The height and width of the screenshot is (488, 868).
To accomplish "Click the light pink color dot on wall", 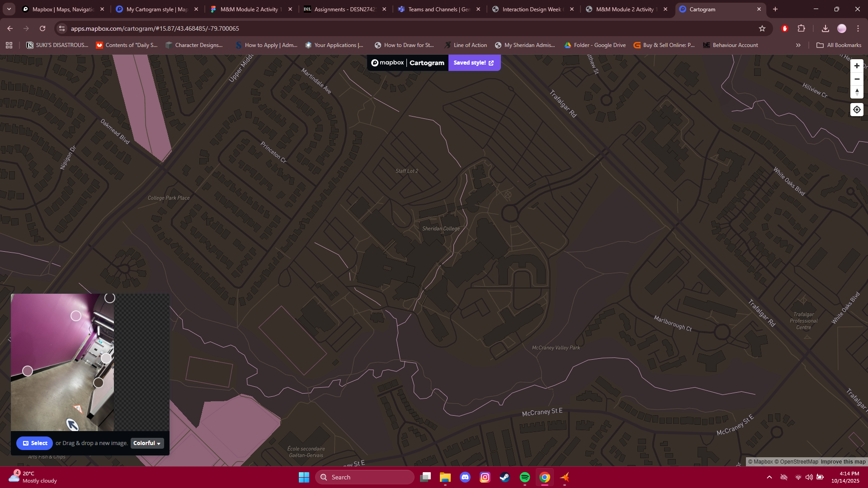I will pos(76,316).
